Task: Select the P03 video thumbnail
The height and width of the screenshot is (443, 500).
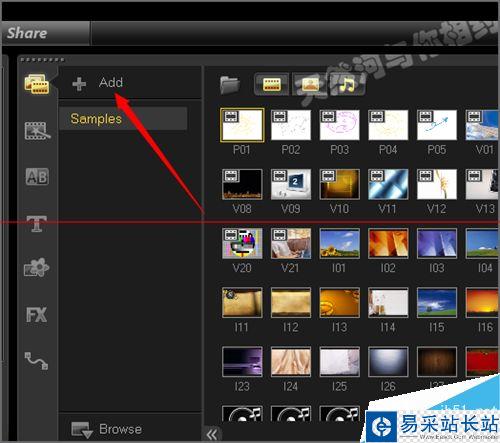Action: pyautogui.click(x=340, y=125)
